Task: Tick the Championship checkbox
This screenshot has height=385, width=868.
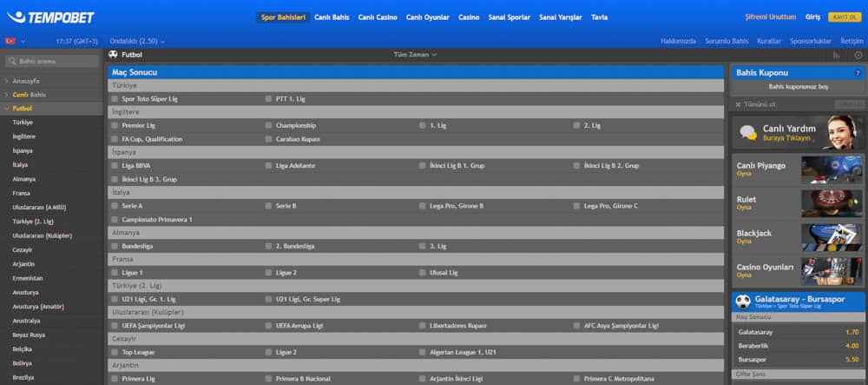Action: [x=268, y=126]
